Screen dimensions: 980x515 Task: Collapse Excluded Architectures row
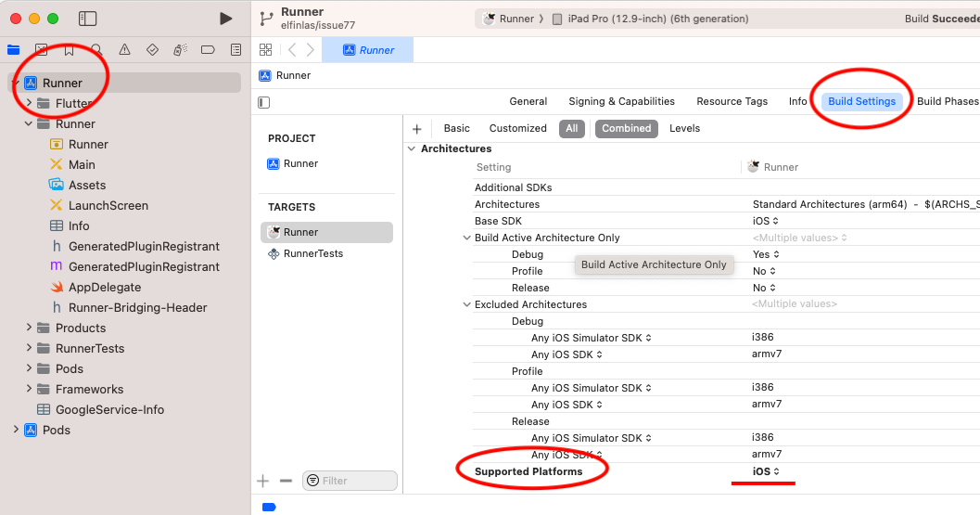(x=466, y=304)
